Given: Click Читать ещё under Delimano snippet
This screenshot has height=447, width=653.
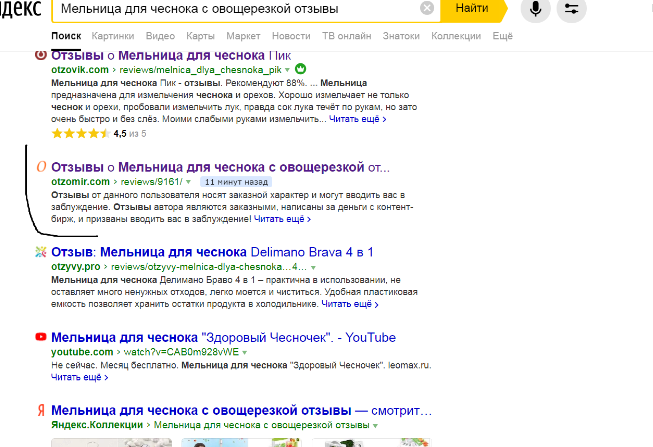Looking at the screenshot, I should 349,304.
